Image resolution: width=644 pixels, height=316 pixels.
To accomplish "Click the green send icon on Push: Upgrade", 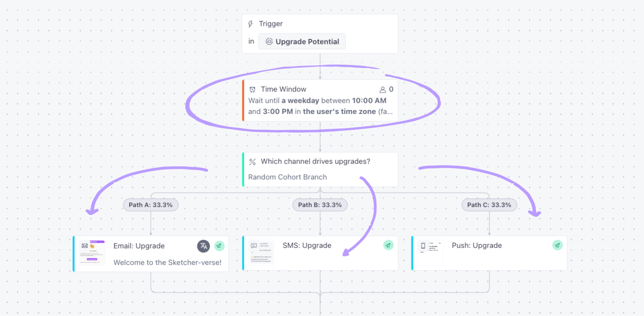I will (x=558, y=245).
